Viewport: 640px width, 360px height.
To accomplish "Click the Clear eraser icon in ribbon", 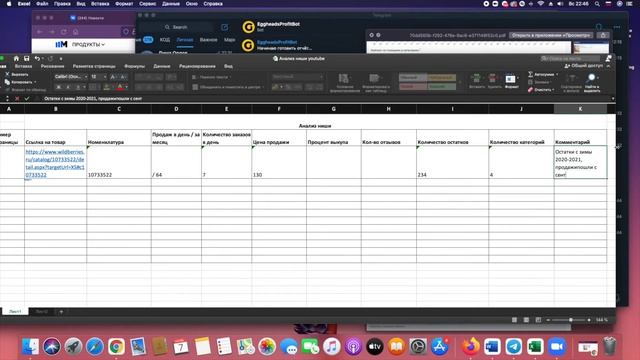I will [530, 90].
